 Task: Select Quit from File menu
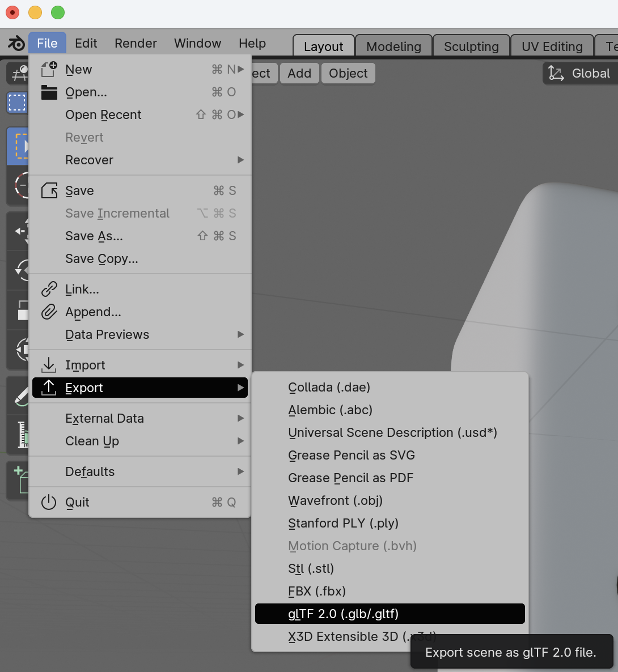(140, 502)
